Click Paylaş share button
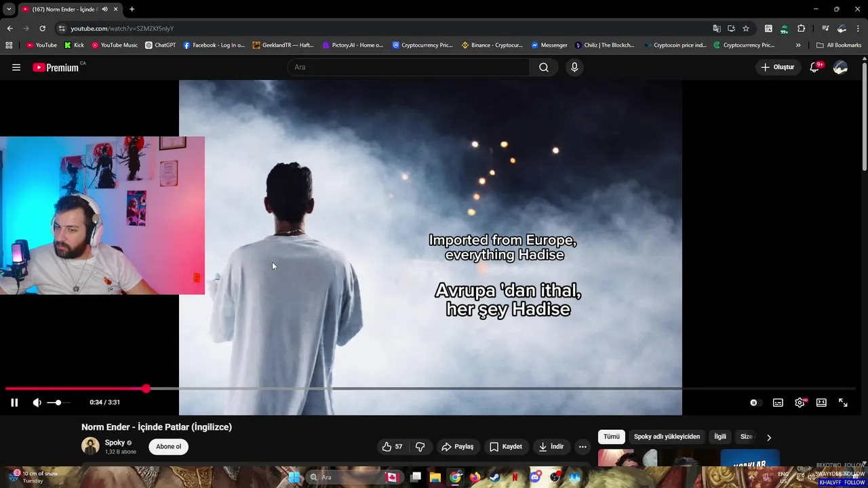Screen dimensions: 868x488 click(x=457, y=447)
